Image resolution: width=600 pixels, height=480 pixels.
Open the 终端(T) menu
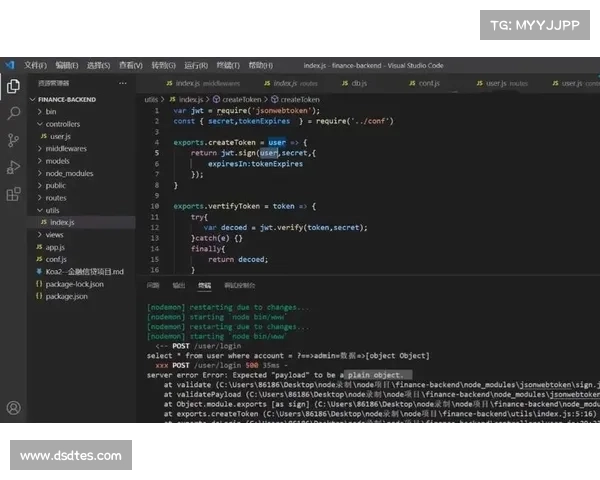(x=229, y=65)
